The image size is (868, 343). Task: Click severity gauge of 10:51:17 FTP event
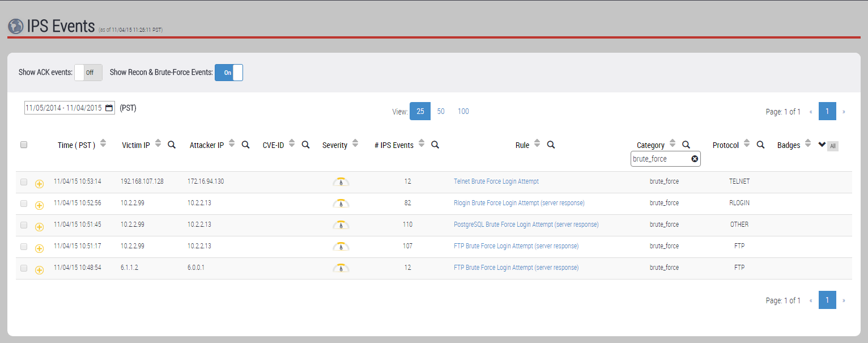[x=341, y=246]
